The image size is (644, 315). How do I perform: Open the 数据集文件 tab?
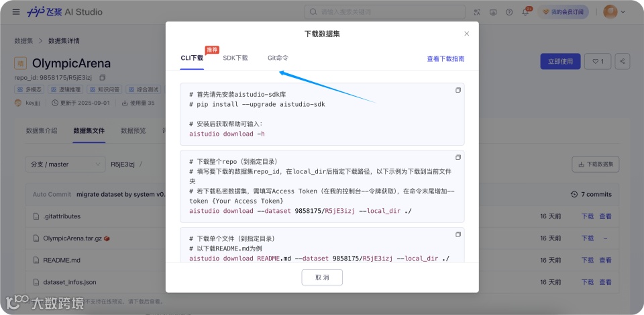(89, 131)
